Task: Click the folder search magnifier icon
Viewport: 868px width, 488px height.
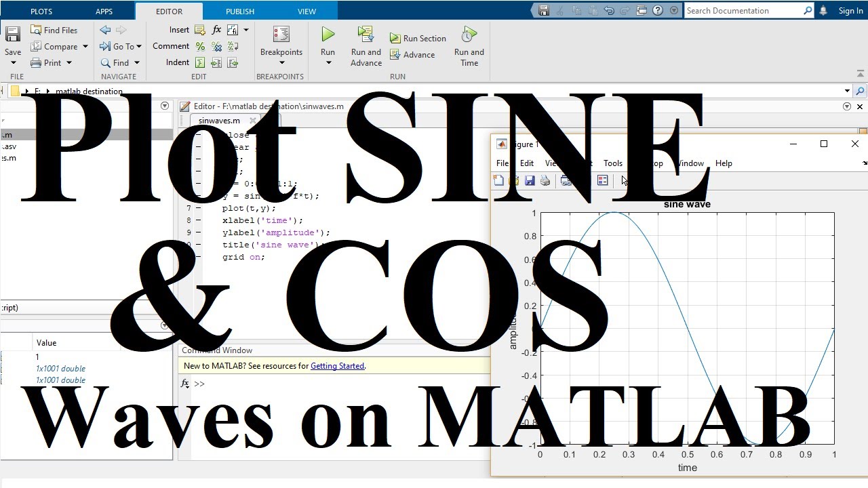Action: tap(860, 91)
